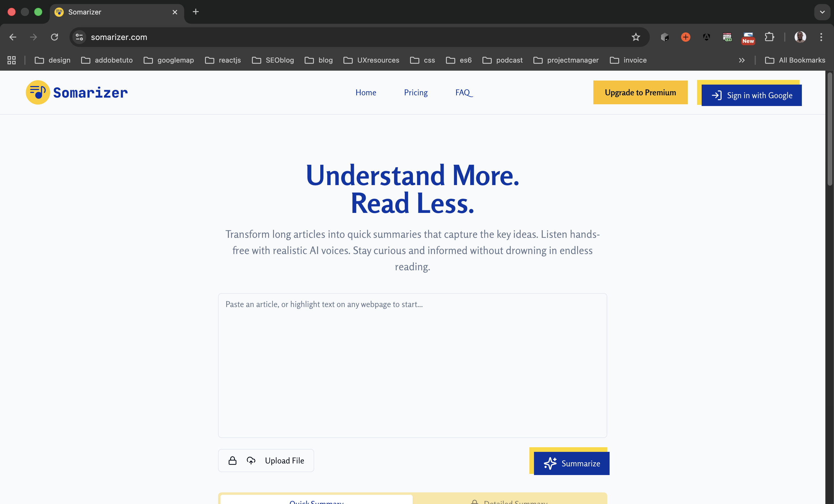Open the Pricing menu item
834x504 pixels.
pos(416,92)
